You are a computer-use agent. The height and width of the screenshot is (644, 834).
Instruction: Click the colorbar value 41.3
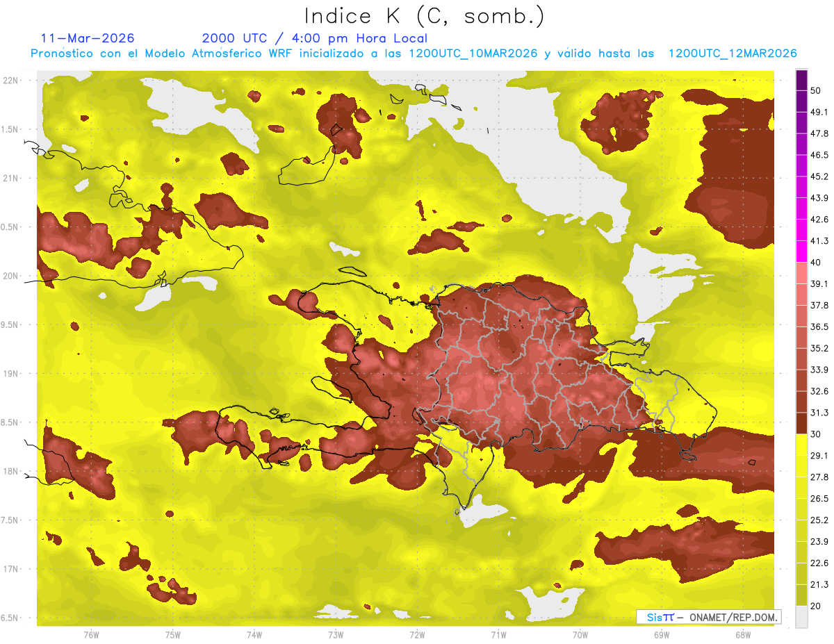[819, 241]
